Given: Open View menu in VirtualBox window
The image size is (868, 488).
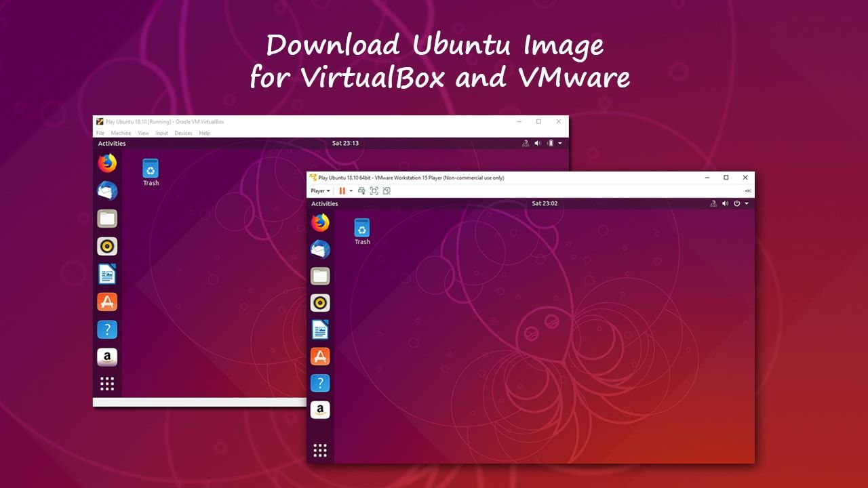Looking at the screenshot, I should 144,134.
